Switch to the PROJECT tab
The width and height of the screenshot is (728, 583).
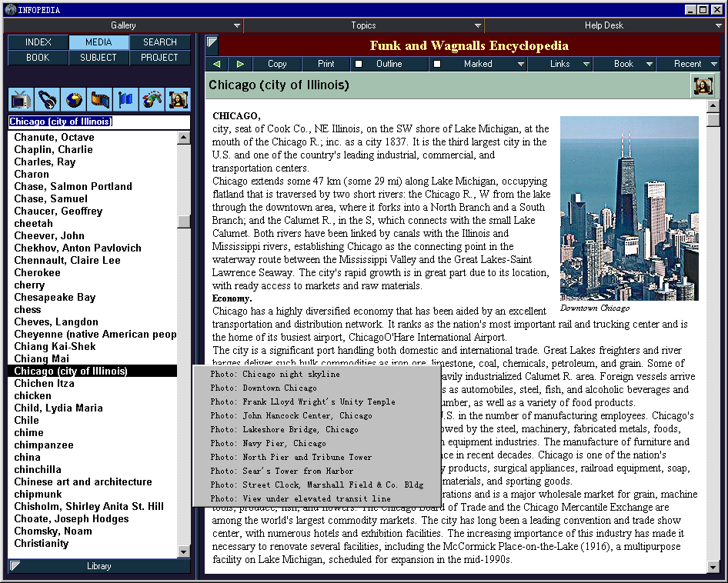coord(160,58)
